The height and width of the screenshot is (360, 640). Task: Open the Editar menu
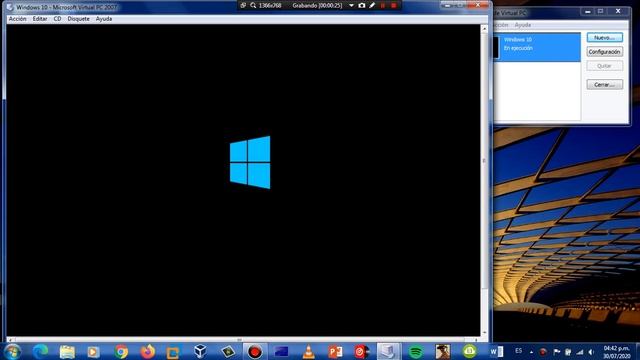[x=40, y=19]
